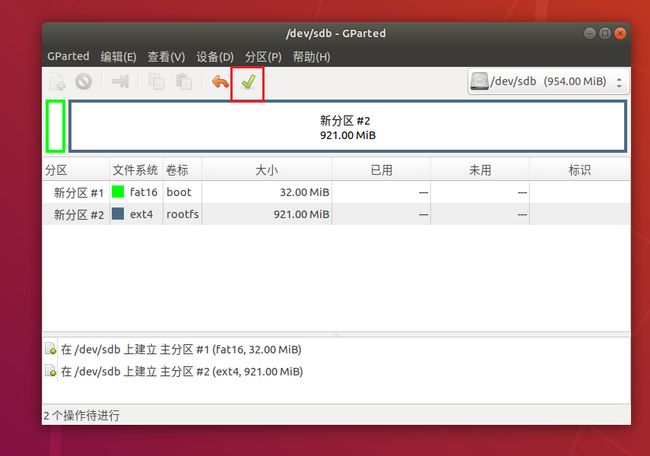The width and height of the screenshot is (650, 456).
Task: Open the 分区(P) menu
Action: click(x=263, y=56)
